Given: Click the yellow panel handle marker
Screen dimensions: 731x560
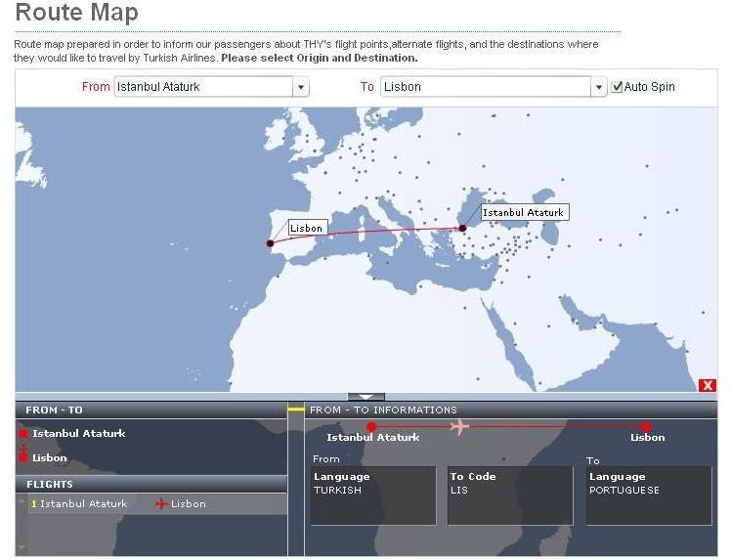Looking at the screenshot, I should pos(296,409).
